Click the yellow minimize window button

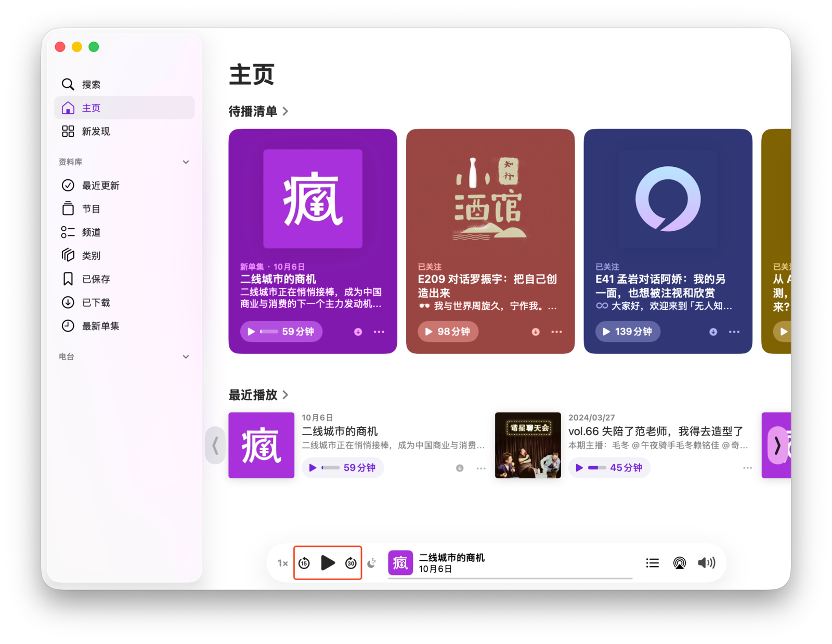pos(77,47)
